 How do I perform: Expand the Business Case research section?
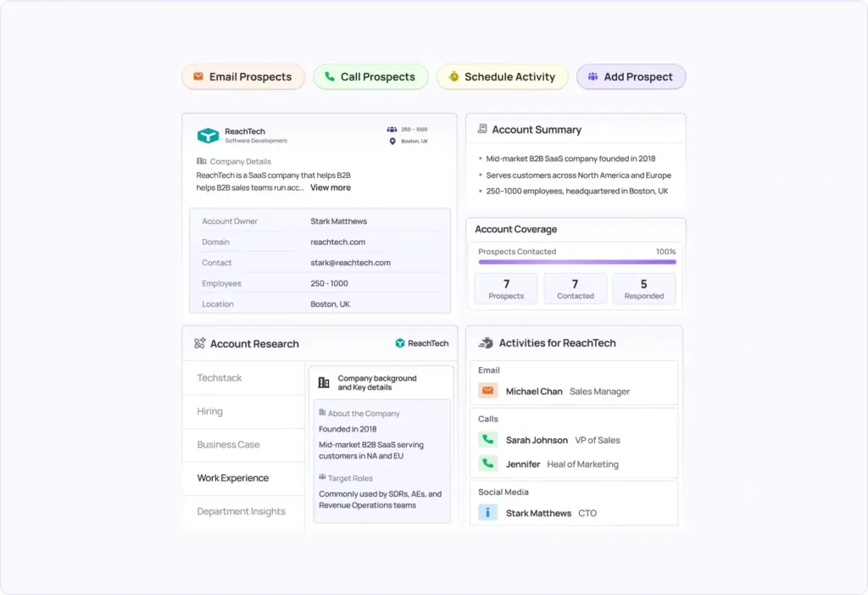pyautogui.click(x=228, y=444)
